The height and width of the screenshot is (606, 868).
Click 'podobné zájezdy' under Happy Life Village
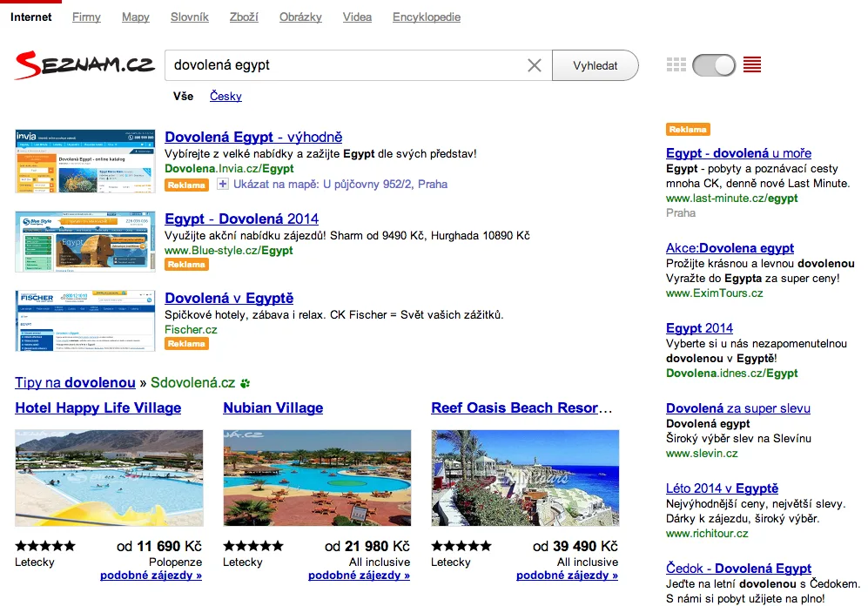tap(151, 575)
